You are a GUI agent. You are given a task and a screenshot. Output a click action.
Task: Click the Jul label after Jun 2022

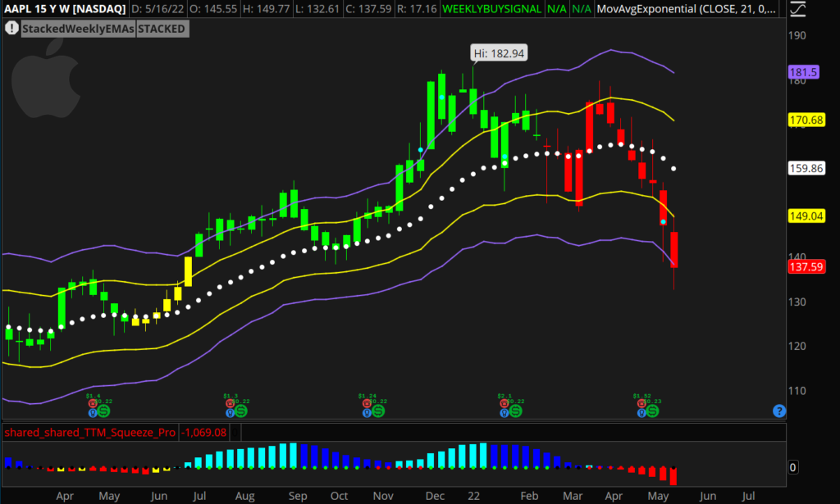pyautogui.click(x=748, y=496)
